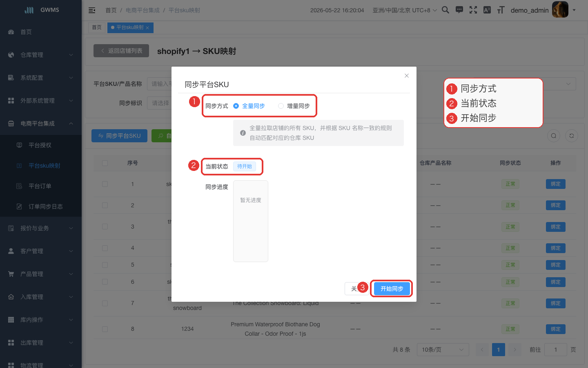Check the checkbox for row 3

click(105, 227)
